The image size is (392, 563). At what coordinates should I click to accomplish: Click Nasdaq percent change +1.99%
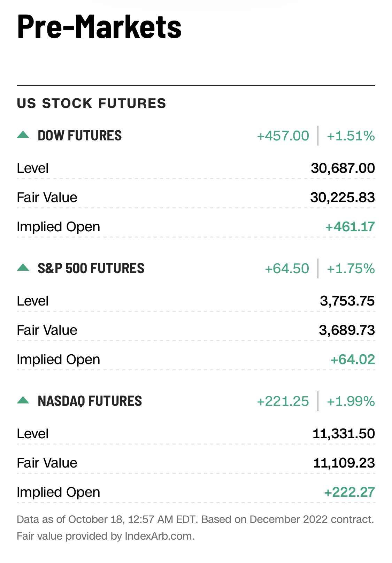pyautogui.click(x=351, y=401)
